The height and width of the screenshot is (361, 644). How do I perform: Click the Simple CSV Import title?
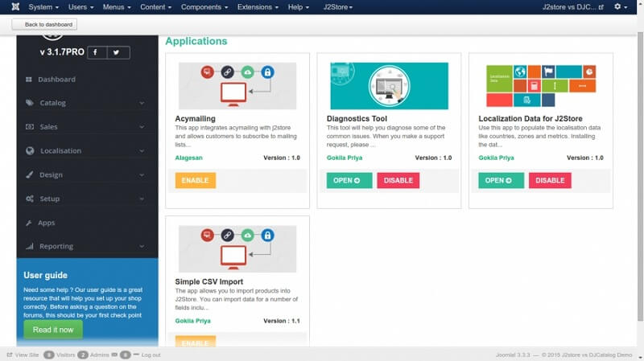(208, 282)
